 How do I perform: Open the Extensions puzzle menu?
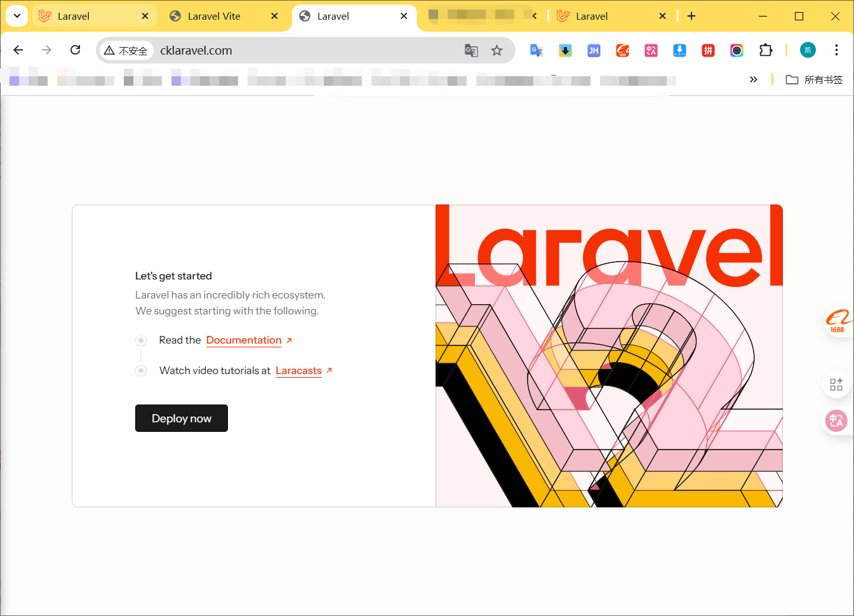(x=766, y=50)
